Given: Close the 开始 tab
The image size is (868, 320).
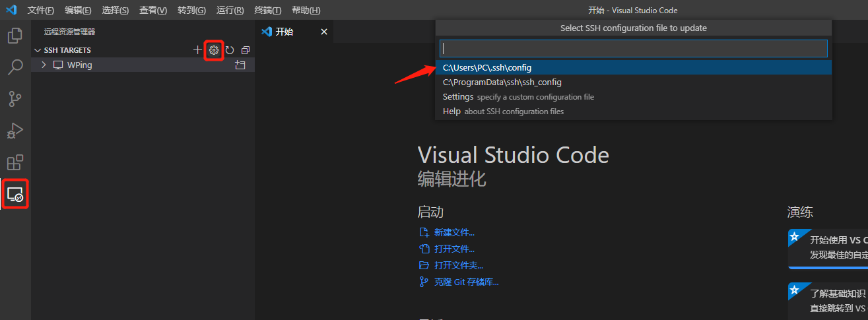Looking at the screenshot, I should 323,32.
